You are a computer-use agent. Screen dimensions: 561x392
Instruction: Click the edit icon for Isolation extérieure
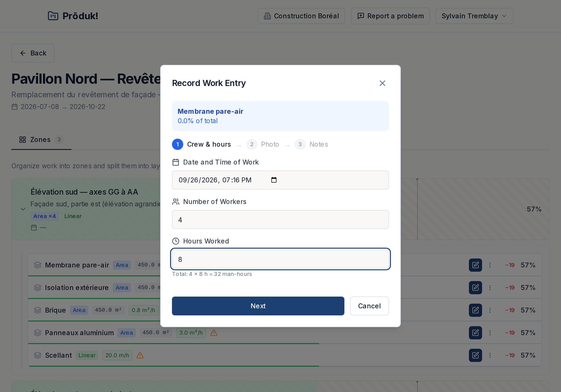(475, 288)
